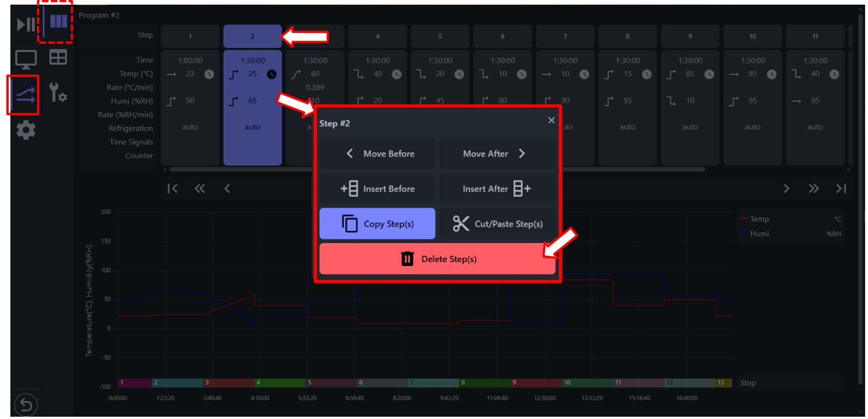The width and height of the screenshot is (868, 419).
Task: Select the step columns view icon
Action: (x=58, y=22)
